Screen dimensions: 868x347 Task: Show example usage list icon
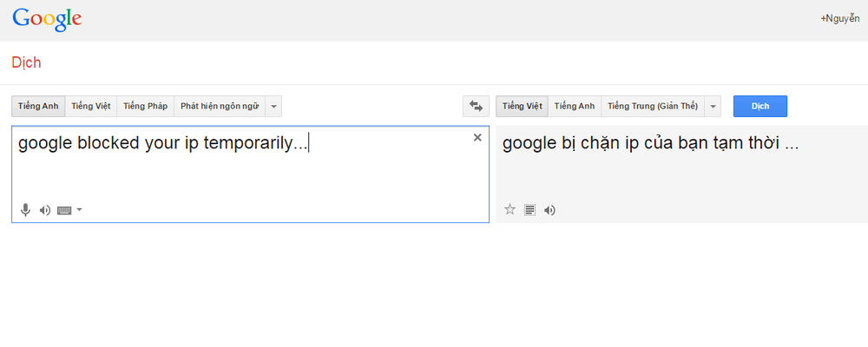tap(529, 210)
